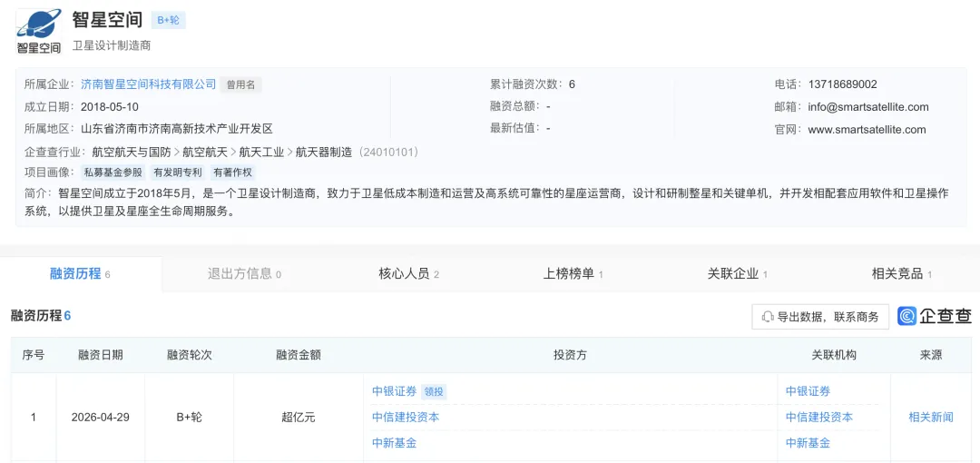The width and height of the screenshot is (980, 463).
Task: Open the 相关新闻 source link
Action: [x=931, y=417]
